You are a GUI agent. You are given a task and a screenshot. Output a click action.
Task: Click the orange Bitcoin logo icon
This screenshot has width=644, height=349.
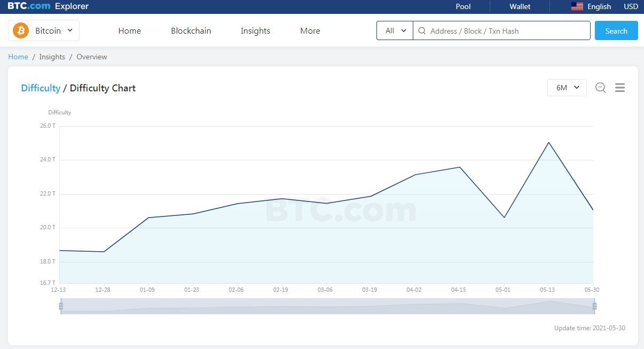coord(21,30)
